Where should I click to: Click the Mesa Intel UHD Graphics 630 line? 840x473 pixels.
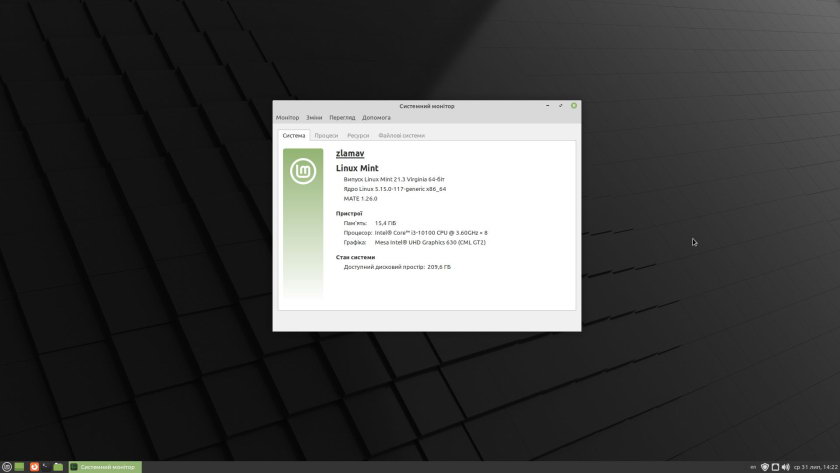pyautogui.click(x=414, y=243)
